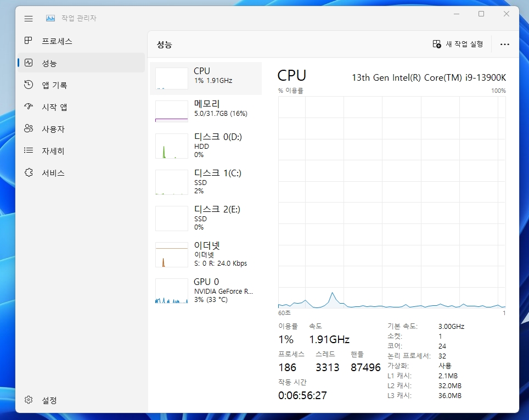
Task: Select 디스크 0(D:) HDD graph thumbnail
Action: click(172, 146)
